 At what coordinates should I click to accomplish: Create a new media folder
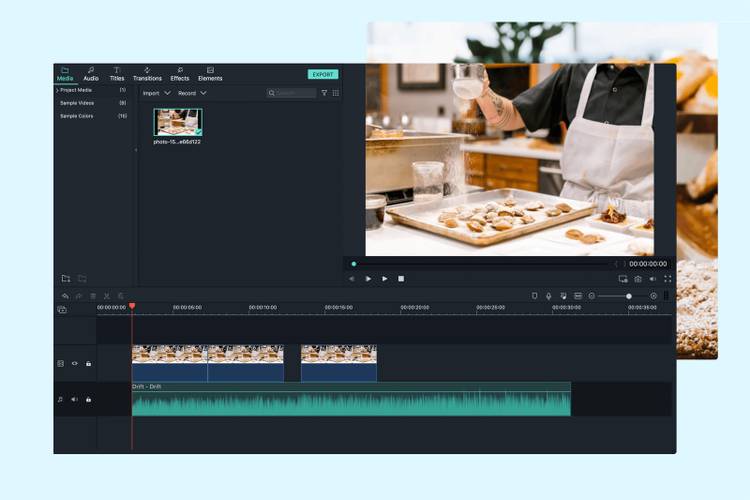pyautogui.click(x=66, y=278)
